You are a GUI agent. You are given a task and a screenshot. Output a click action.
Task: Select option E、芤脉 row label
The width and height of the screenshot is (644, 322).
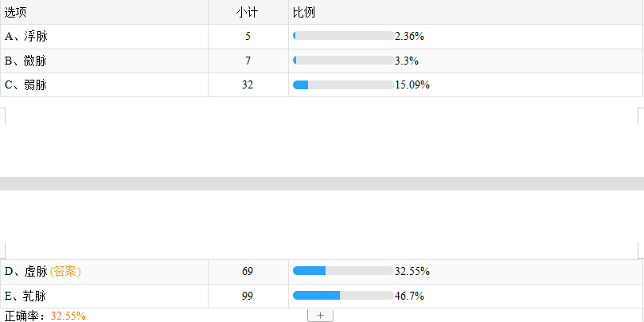(x=26, y=296)
